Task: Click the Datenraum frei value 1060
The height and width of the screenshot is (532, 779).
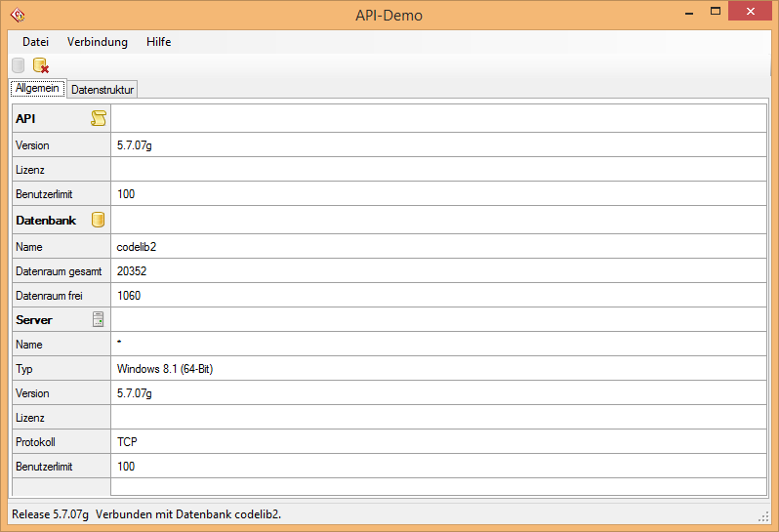Action: pyautogui.click(x=129, y=296)
